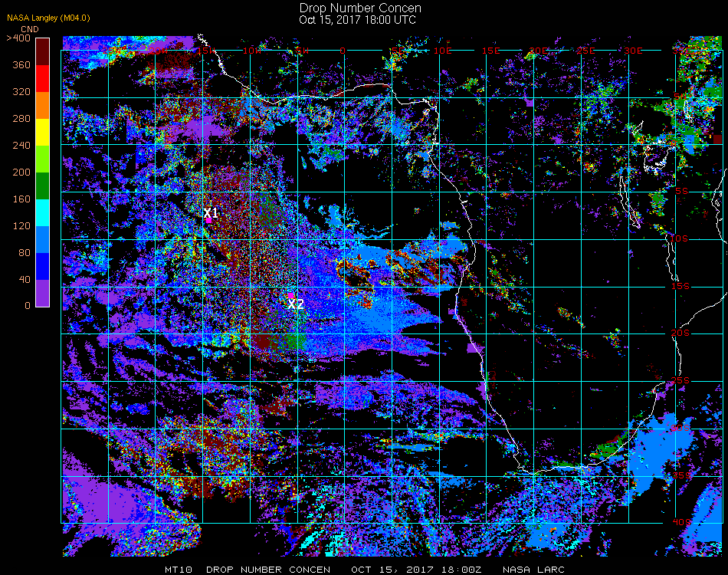Click 'DROP NUMBER CONCEN' in the bottom caption
This screenshot has width=728, height=575.
point(268,570)
